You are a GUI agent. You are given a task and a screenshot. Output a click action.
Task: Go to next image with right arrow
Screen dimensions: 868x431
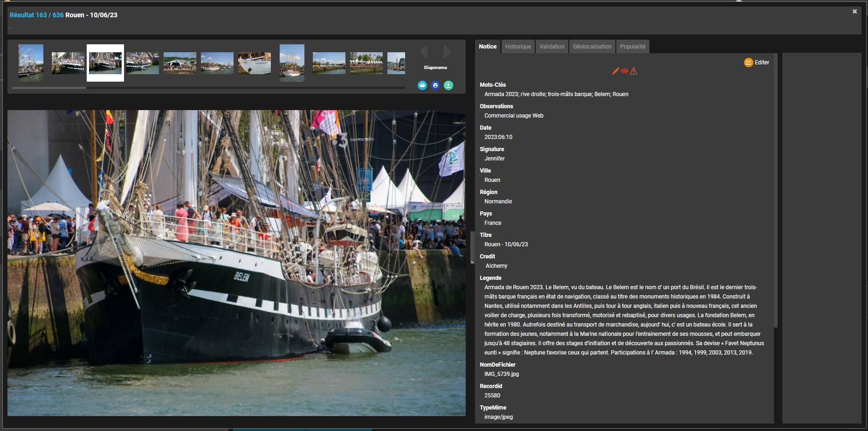point(447,51)
